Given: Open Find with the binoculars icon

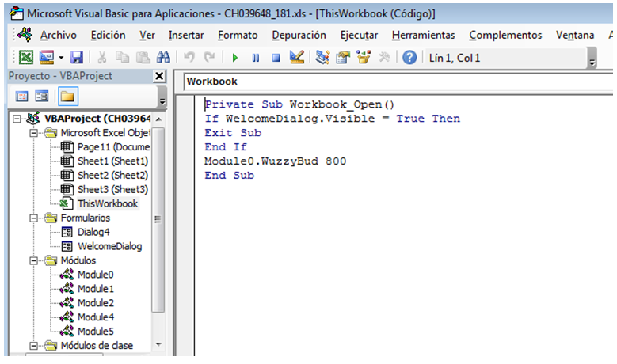Looking at the screenshot, I should 163,58.
